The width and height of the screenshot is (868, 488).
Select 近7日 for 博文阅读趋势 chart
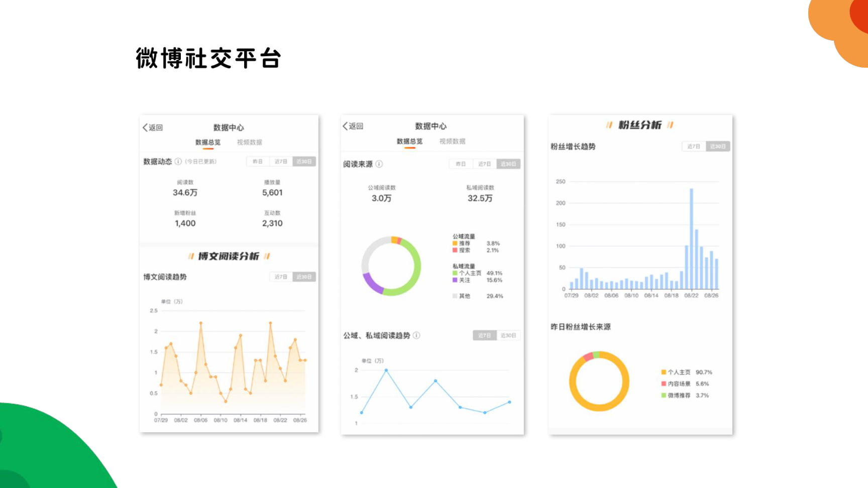point(281,277)
